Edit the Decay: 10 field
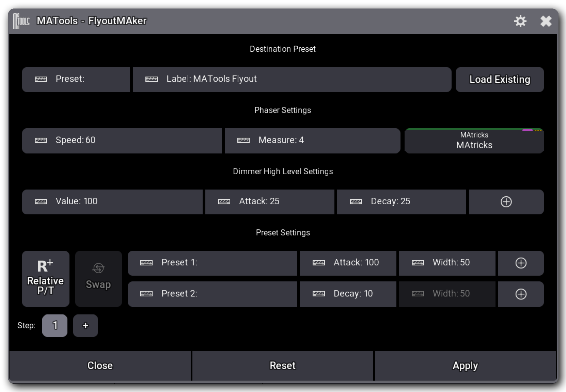This screenshot has width=566, height=392. tap(348, 294)
